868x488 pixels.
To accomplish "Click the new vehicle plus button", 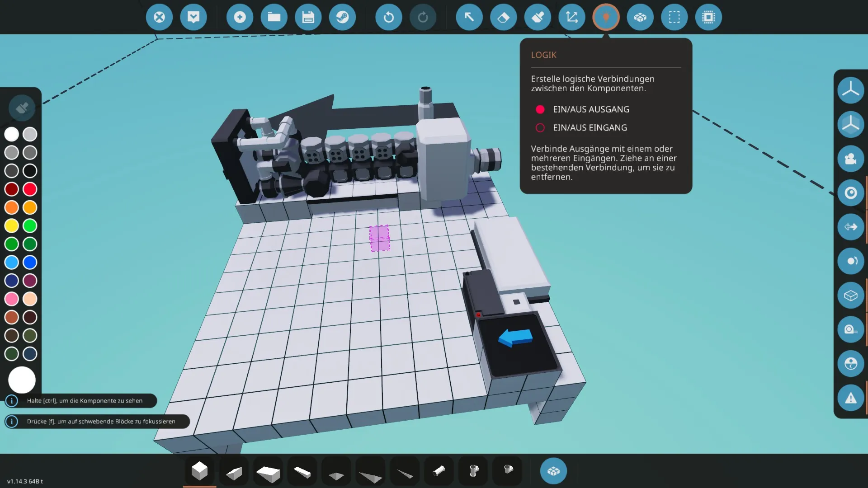I will [240, 17].
